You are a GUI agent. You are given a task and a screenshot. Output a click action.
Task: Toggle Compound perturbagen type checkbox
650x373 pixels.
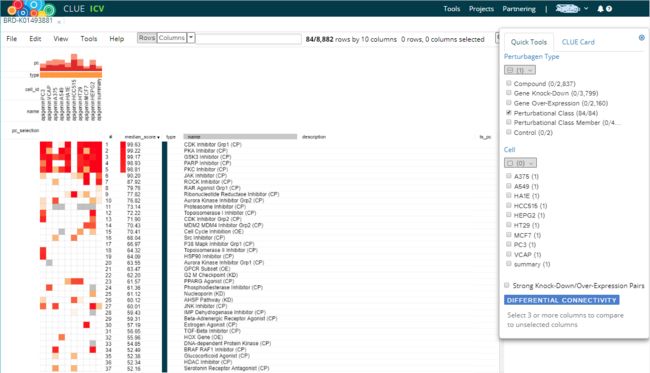(509, 83)
